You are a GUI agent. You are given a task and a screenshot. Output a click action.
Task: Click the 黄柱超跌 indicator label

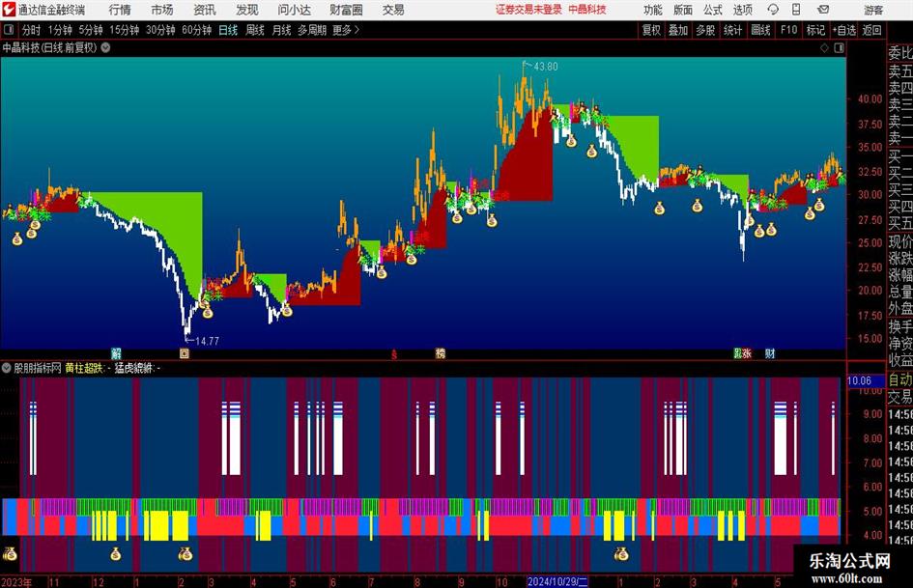click(x=84, y=368)
